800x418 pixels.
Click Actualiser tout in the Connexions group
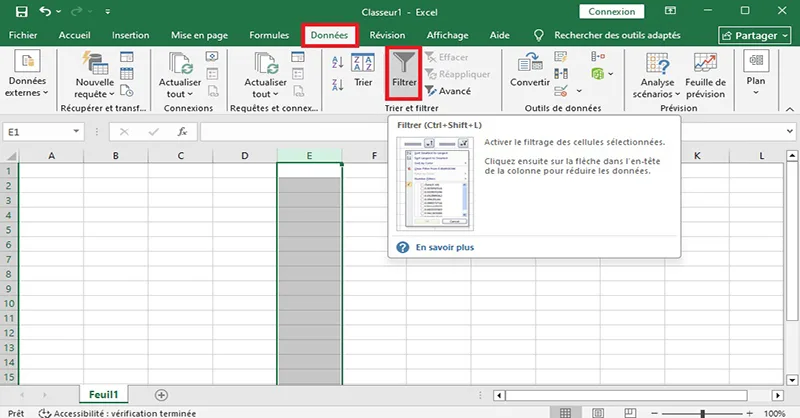(180, 75)
